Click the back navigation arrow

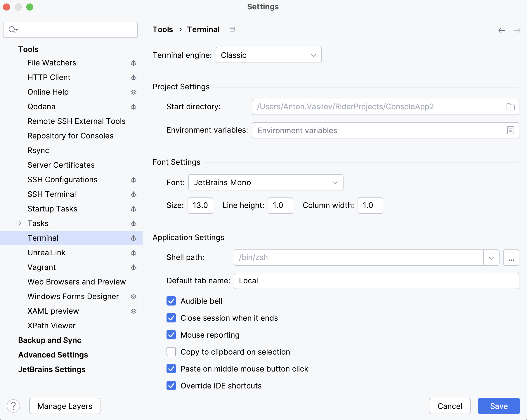502,30
